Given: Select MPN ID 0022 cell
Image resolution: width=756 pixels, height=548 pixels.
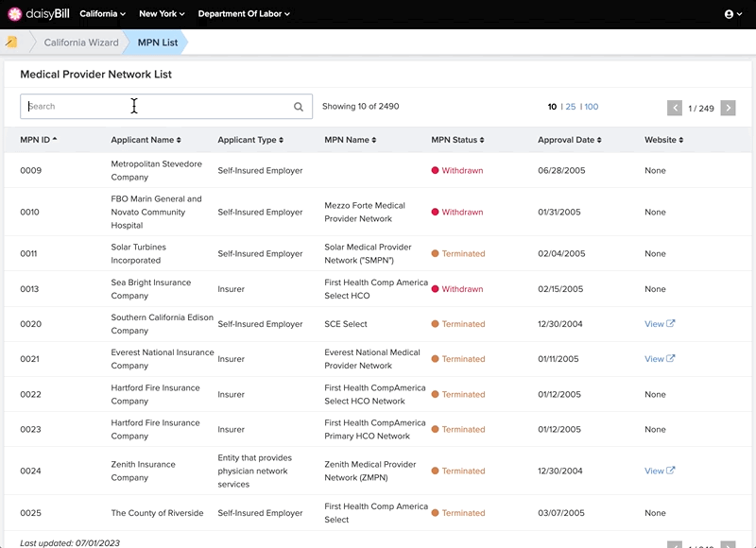Looking at the screenshot, I should click(x=30, y=394).
